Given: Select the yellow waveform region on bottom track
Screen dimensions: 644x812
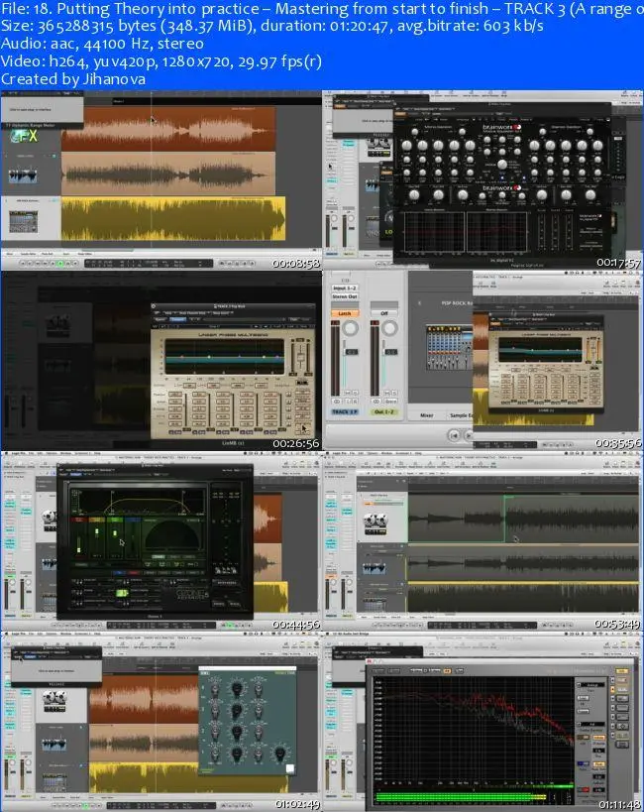Looking at the screenshot, I should pyautogui.click(x=173, y=218).
